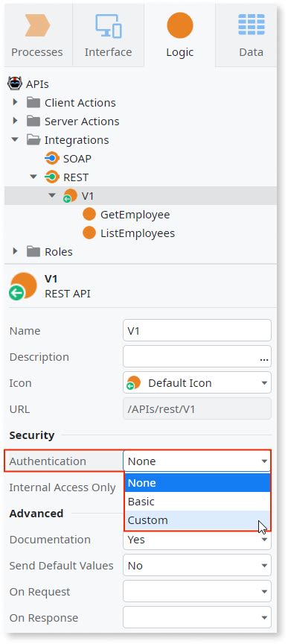Viewport: 288px width, 644px height.
Task: Click the Interface screens icon
Action: click(109, 25)
